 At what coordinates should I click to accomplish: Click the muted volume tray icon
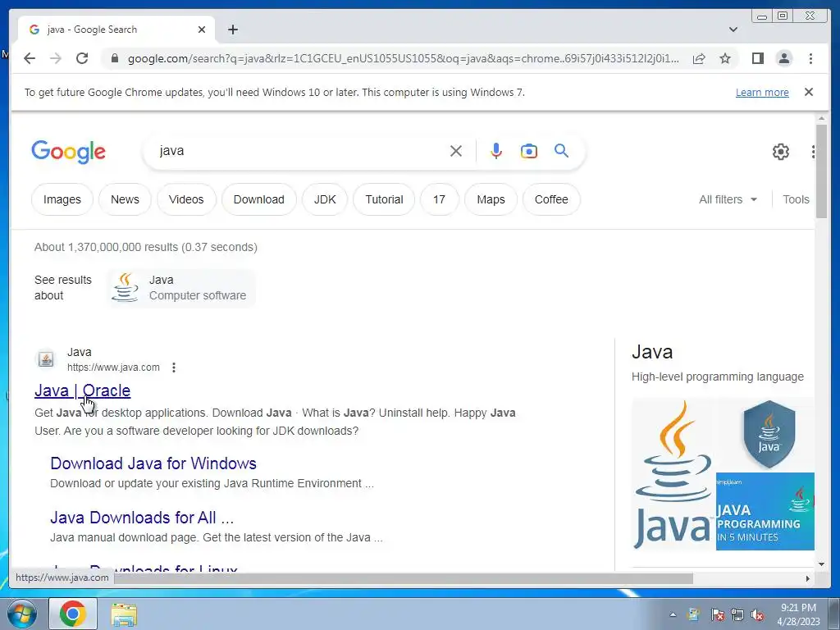pyautogui.click(x=757, y=614)
